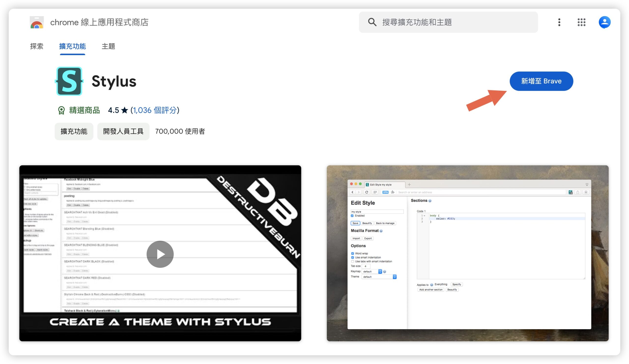
Task: Open the three-dot more options menu
Action: click(x=559, y=22)
